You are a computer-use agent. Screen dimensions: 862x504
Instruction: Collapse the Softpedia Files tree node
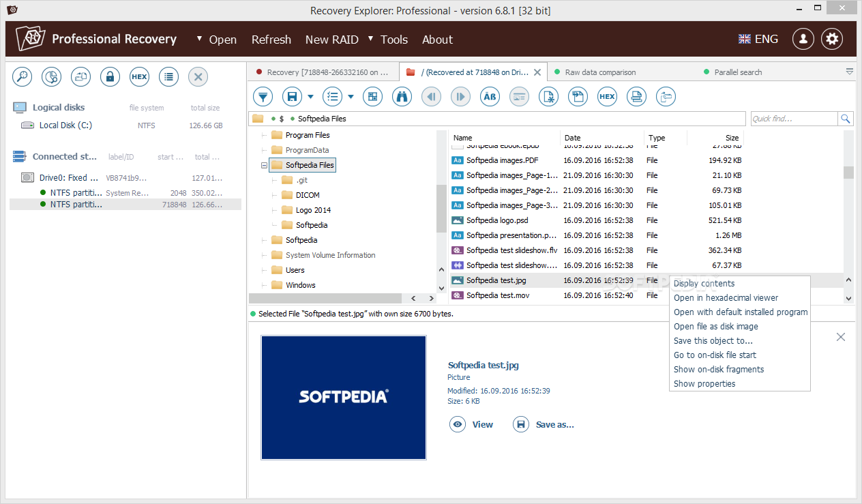click(x=264, y=165)
